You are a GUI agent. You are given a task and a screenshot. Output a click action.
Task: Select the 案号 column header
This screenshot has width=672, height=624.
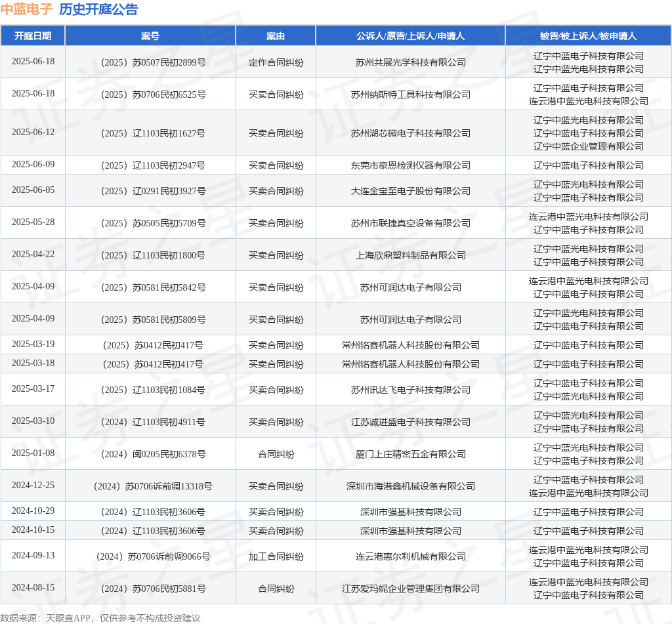pyautogui.click(x=150, y=36)
